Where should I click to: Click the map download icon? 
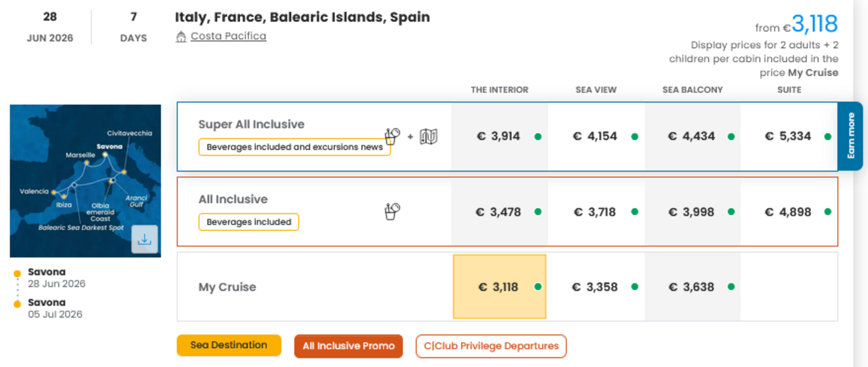pos(144,239)
